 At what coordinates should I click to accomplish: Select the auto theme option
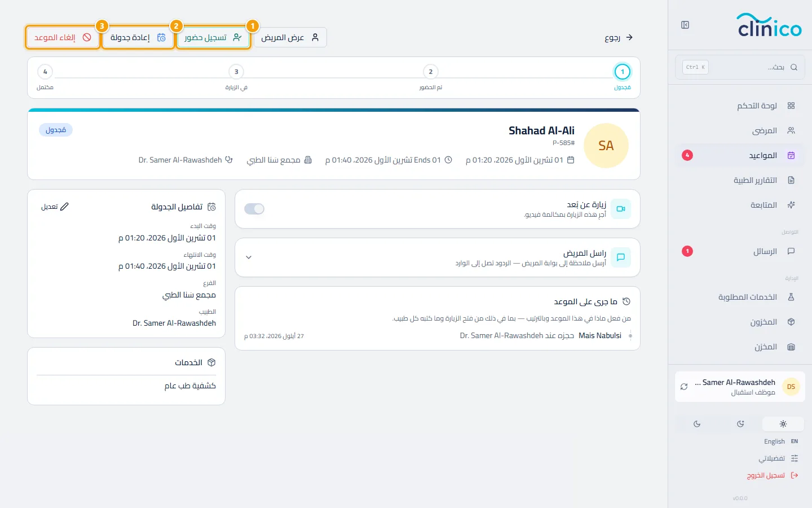click(740, 424)
